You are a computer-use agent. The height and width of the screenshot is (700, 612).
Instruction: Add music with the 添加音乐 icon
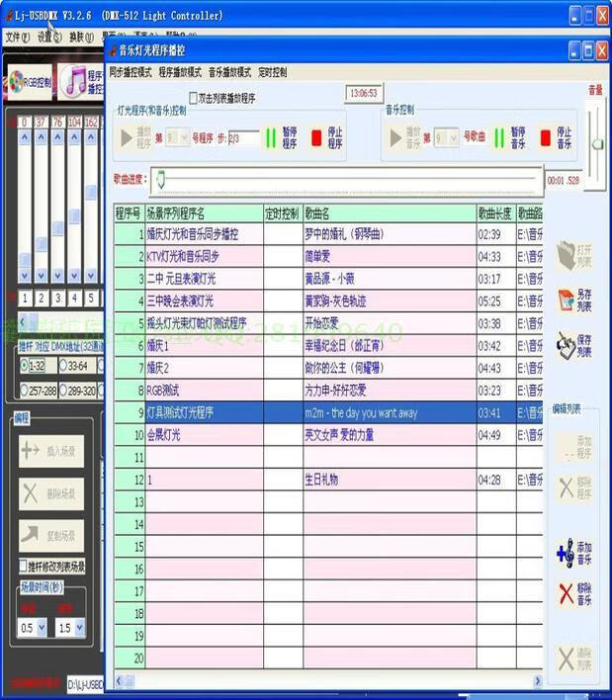tap(571, 553)
